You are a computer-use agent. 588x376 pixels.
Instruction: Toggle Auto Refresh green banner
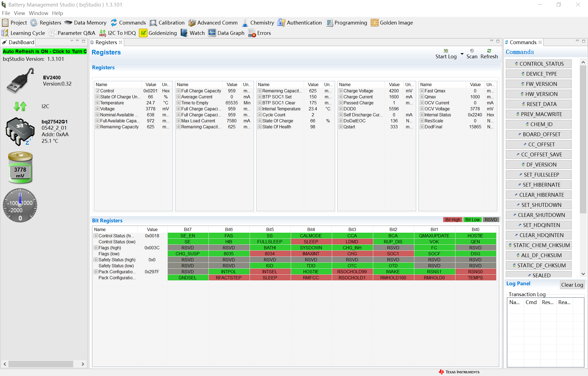pyautogui.click(x=44, y=51)
